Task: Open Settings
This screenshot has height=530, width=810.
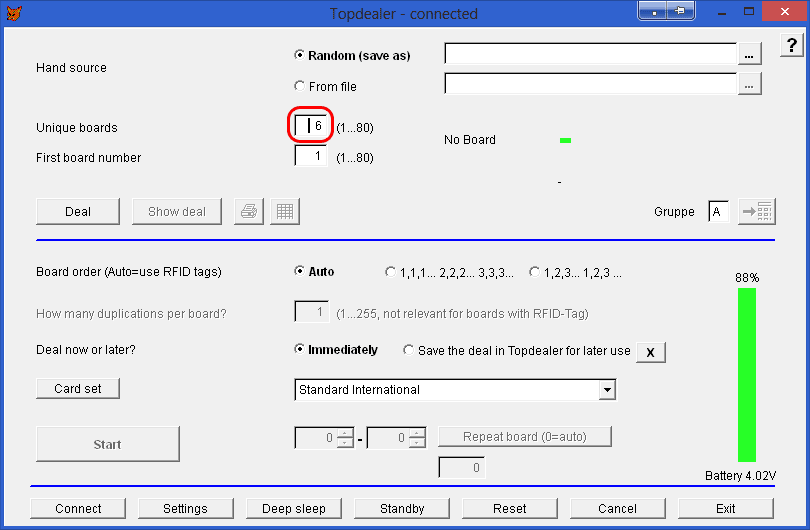Action: (185, 509)
